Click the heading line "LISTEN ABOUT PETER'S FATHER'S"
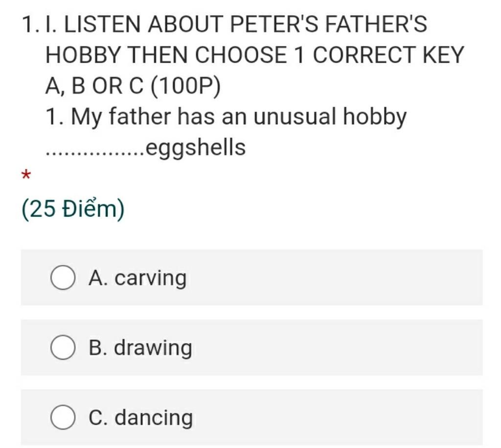Screen dimensions: 501x448 point(245,24)
